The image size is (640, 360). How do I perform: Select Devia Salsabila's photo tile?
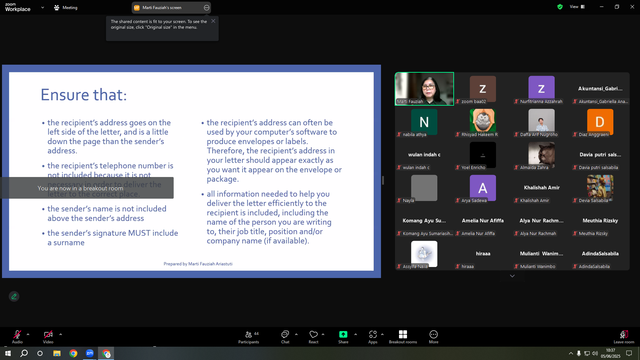tap(600, 188)
